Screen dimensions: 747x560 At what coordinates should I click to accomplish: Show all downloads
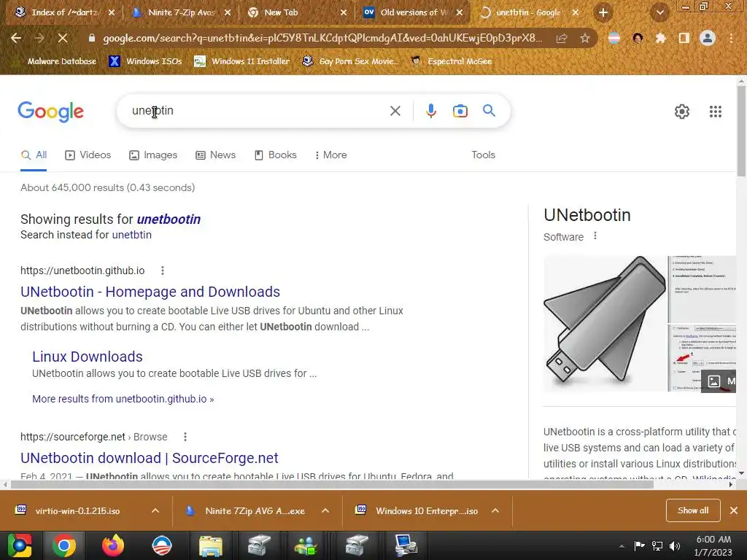pos(693,510)
